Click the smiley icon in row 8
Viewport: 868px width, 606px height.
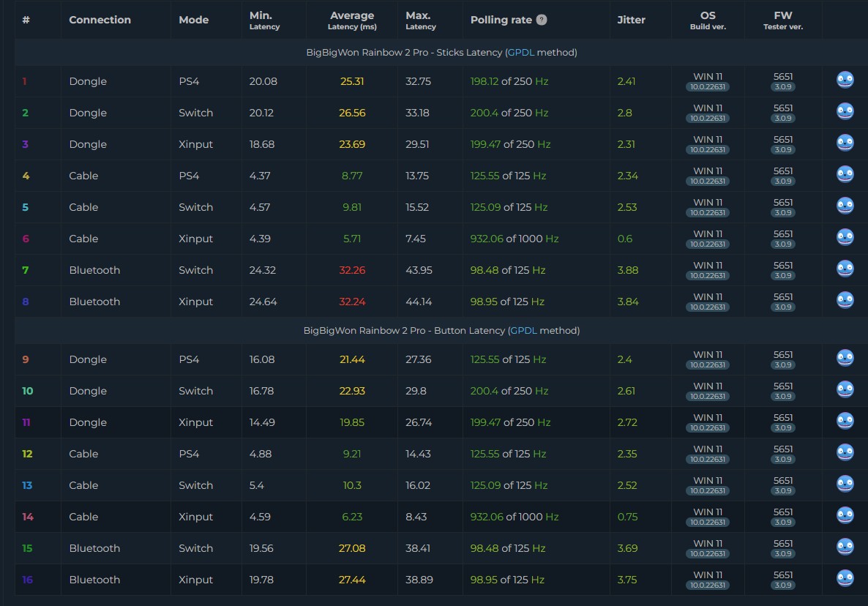tap(845, 301)
